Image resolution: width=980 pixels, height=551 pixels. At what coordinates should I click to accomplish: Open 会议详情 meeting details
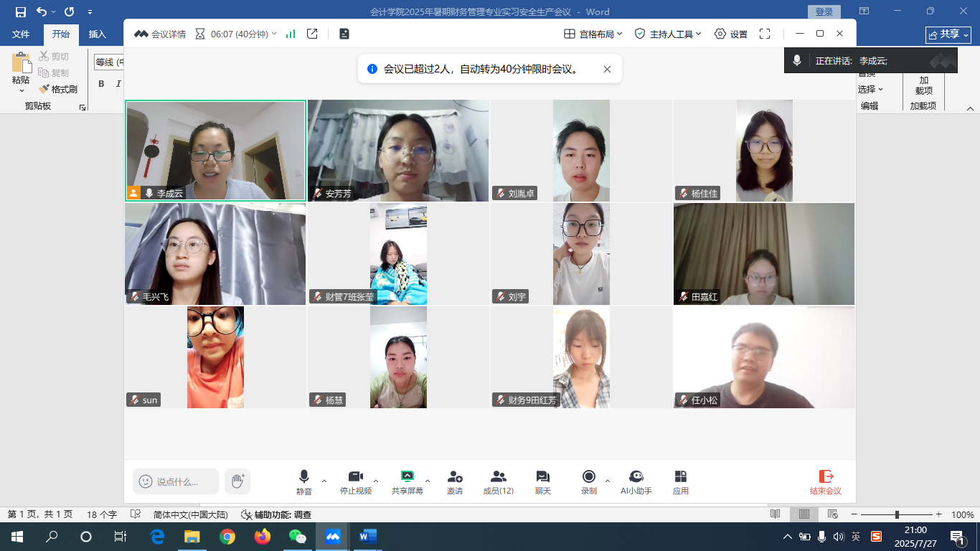click(160, 34)
